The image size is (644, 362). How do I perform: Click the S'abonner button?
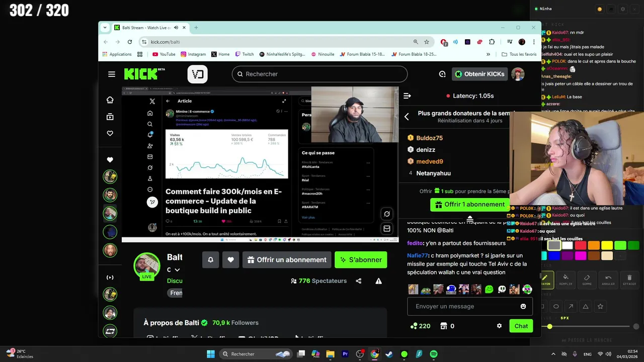361,259
